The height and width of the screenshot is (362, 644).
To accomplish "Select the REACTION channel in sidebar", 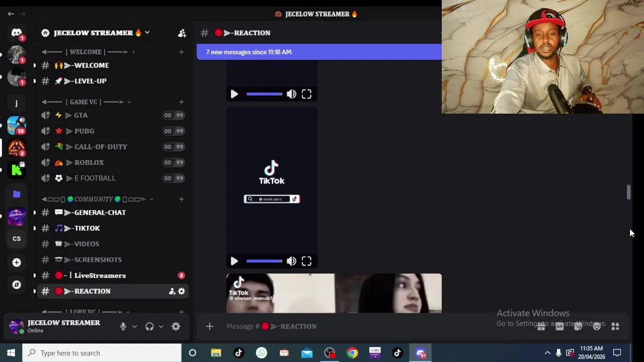I will click(x=113, y=291).
